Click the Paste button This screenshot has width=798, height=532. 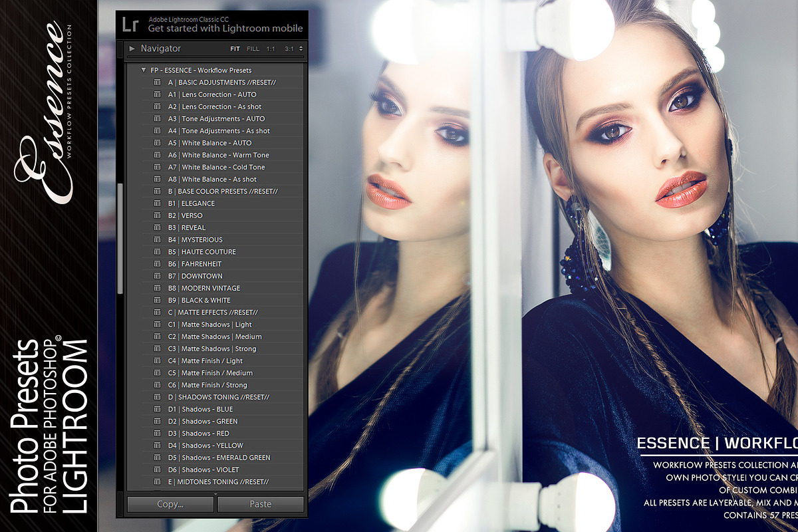tap(261, 504)
